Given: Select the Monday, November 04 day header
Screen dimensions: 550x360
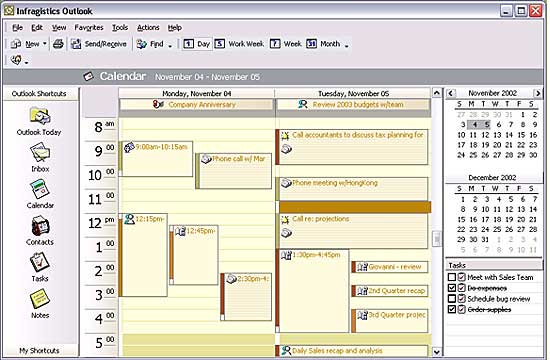Looking at the screenshot, I should click(196, 93).
